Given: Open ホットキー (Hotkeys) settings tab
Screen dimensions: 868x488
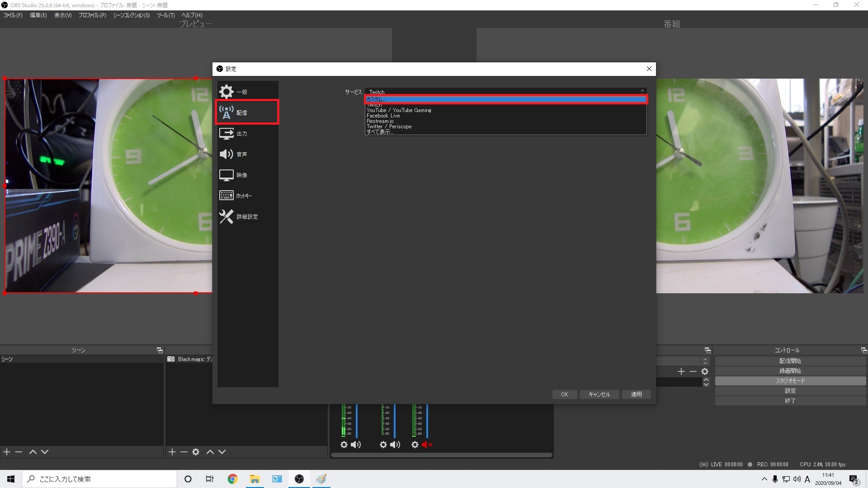Looking at the screenshot, I should (x=245, y=196).
